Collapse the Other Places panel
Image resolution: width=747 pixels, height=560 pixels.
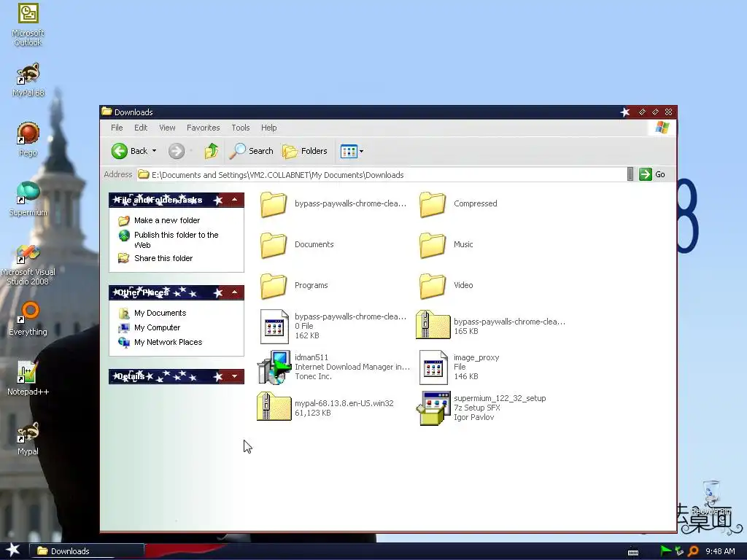coord(234,292)
